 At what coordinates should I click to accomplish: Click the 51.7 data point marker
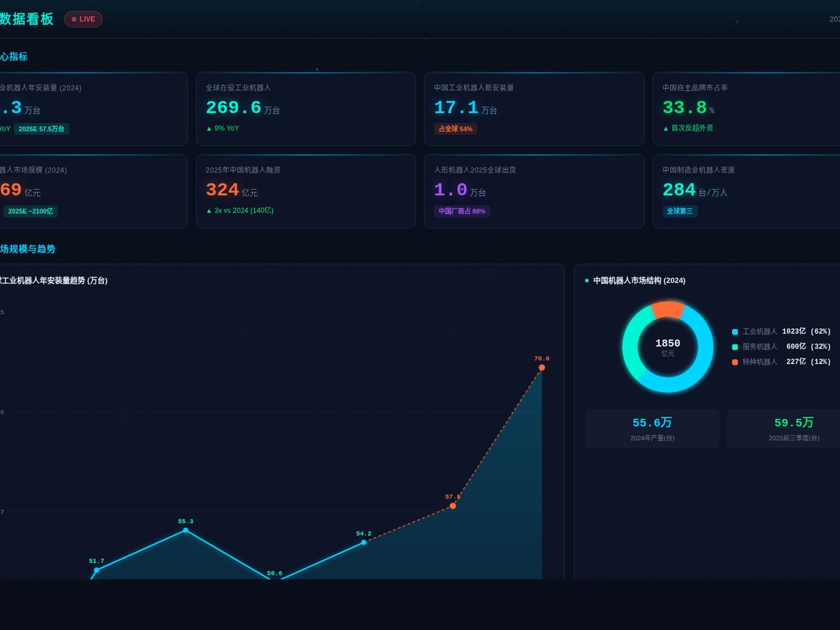coord(97,570)
